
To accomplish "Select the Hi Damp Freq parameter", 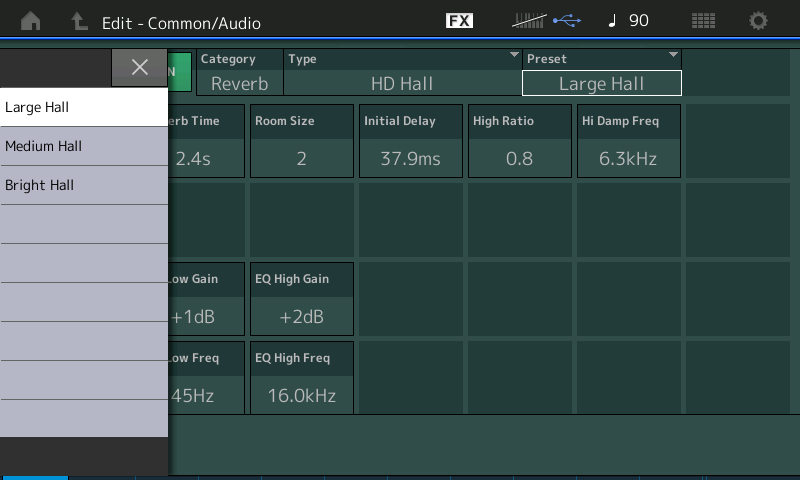I will [x=629, y=141].
